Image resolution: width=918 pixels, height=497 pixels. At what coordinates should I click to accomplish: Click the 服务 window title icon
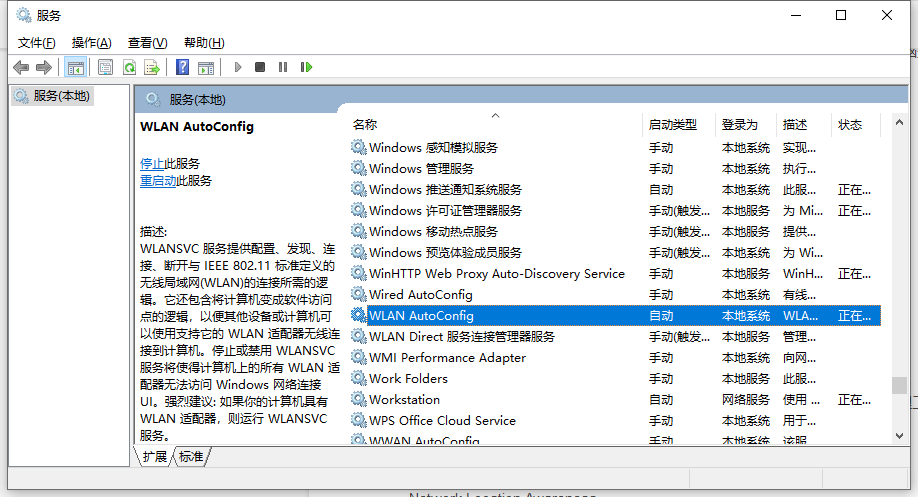(24, 15)
